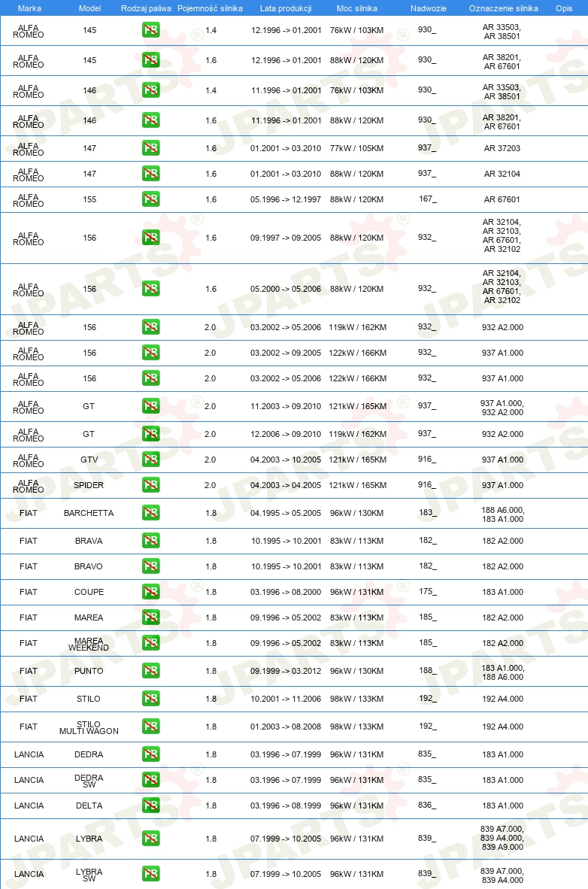The image size is (588, 889).
Task: Click the Nadwozie column header
Action: (x=428, y=8)
